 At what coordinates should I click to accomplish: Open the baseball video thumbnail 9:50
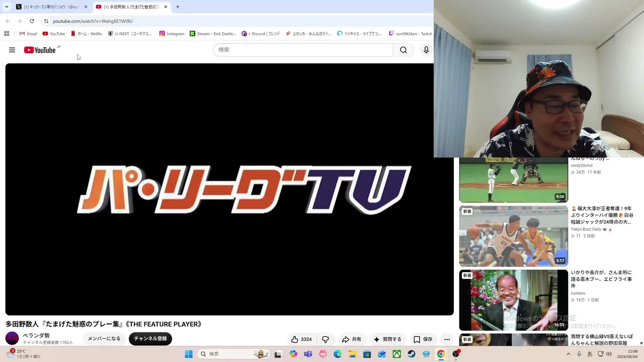pos(513,180)
